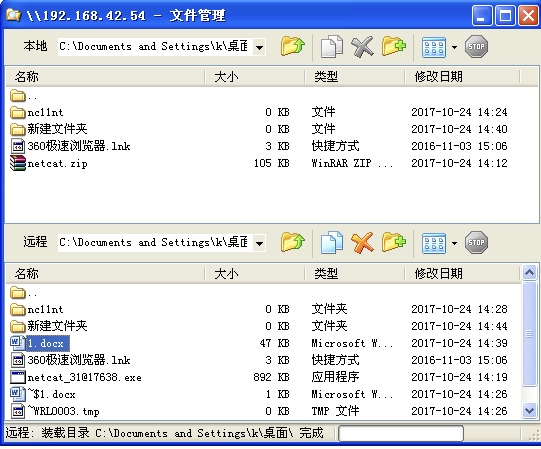Expand remote path dropdown

click(x=259, y=243)
